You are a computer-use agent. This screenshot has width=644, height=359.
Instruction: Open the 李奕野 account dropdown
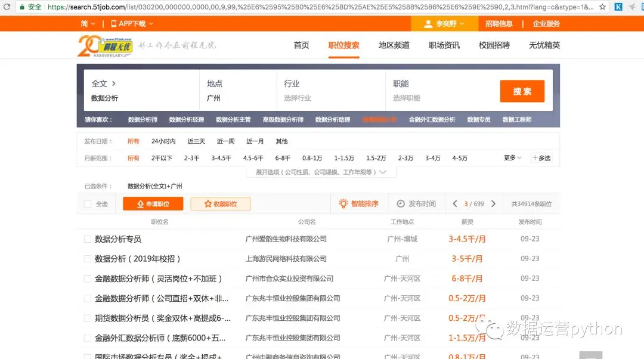point(444,24)
